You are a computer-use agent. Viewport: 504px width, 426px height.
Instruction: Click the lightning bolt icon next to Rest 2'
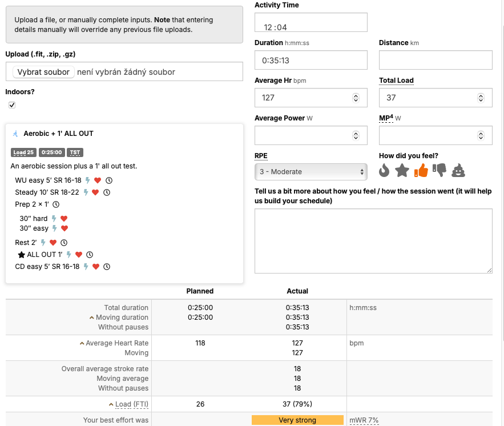tap(43, 243)
